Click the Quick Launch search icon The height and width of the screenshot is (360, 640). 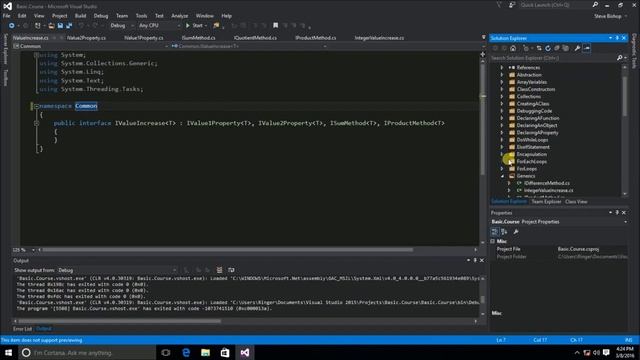pos(595,5)
